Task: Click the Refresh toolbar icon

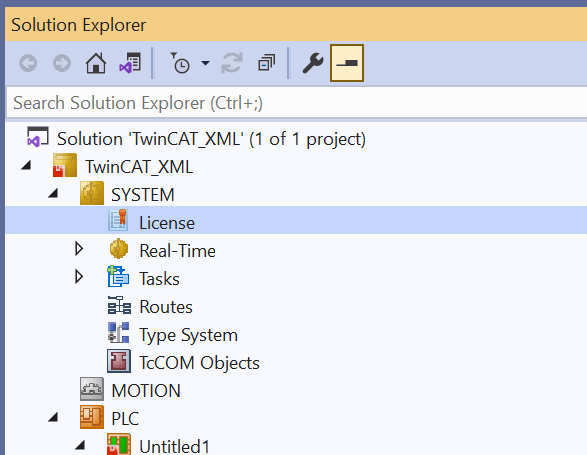Action: point(232,63)
